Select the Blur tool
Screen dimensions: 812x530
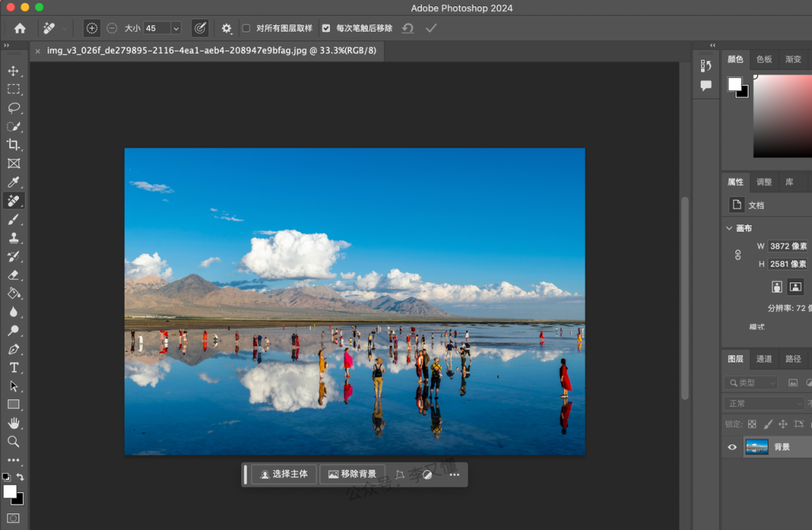(x=13, y=312)
